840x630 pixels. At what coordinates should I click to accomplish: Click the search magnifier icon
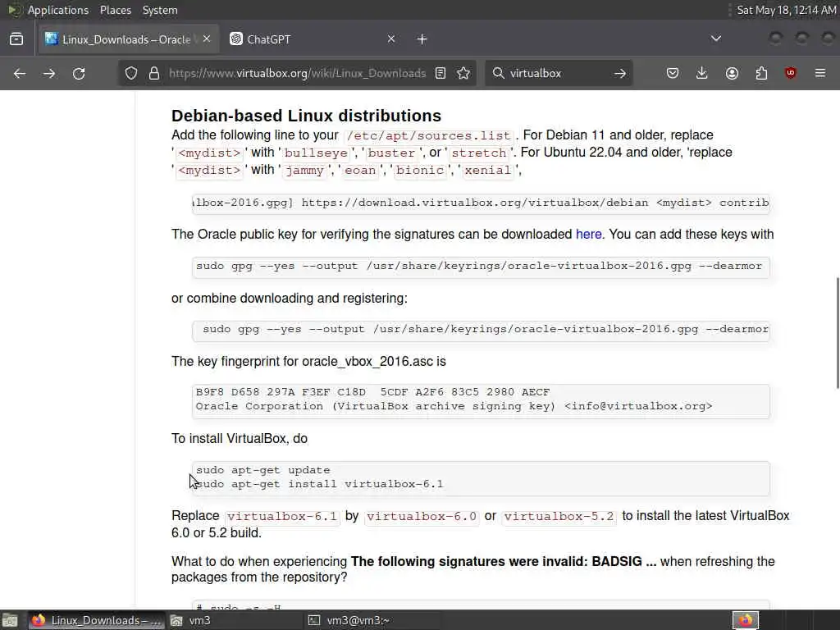[498, 73]
